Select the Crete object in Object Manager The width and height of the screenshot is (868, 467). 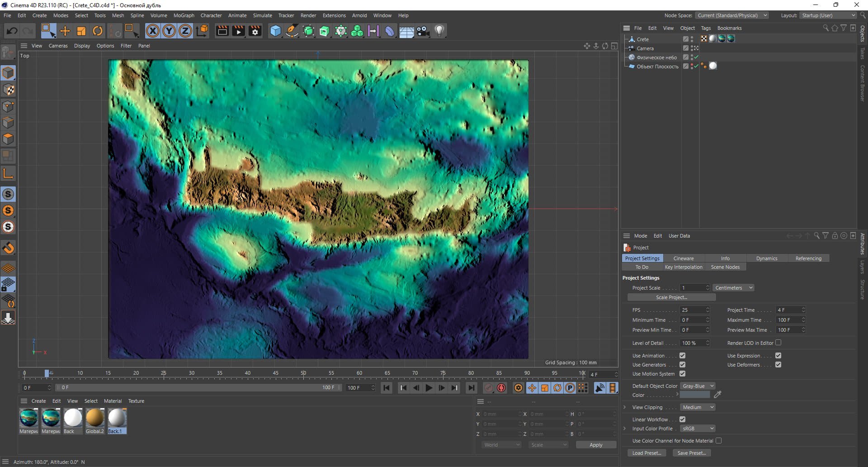click(642, 39)
